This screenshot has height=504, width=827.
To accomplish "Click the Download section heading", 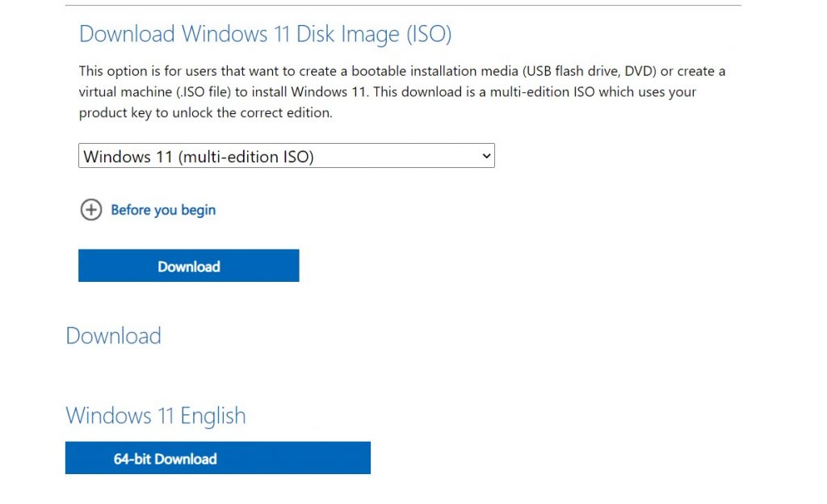I will click(113, 336).
